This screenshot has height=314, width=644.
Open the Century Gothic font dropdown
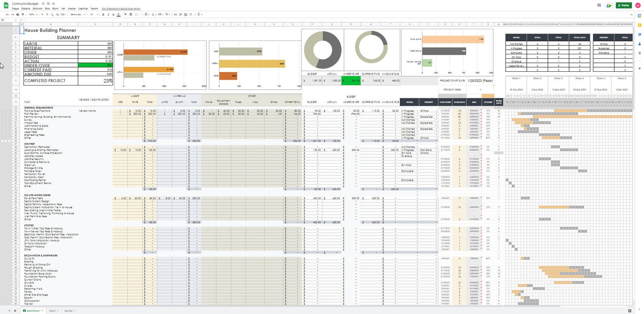click(x=78, y=15)
